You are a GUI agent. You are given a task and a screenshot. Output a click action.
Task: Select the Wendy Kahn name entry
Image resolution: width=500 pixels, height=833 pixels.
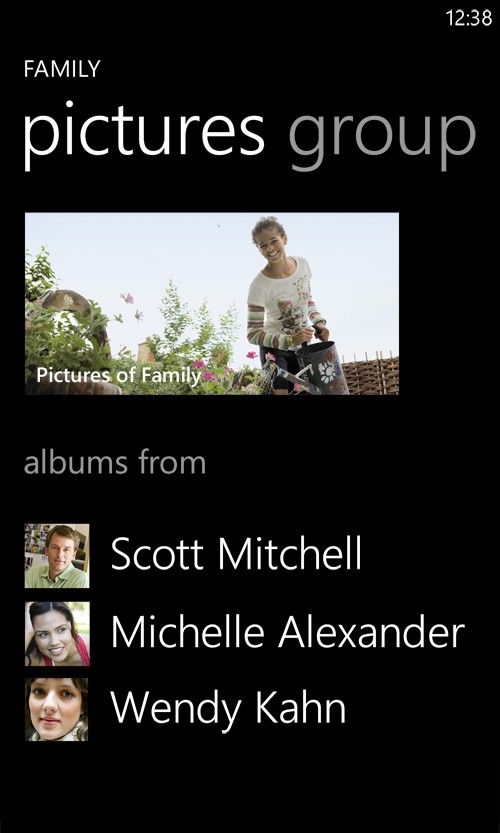point(228,710)
